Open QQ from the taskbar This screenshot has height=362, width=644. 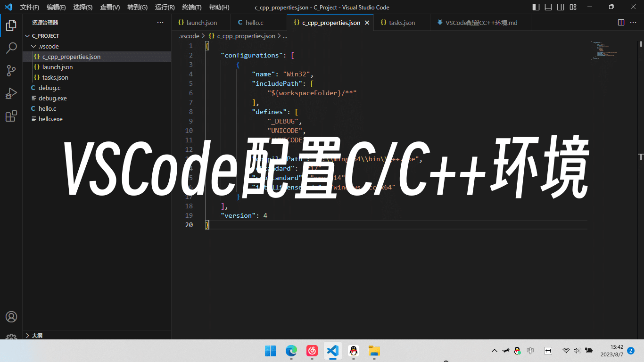(x=353, y=351)
